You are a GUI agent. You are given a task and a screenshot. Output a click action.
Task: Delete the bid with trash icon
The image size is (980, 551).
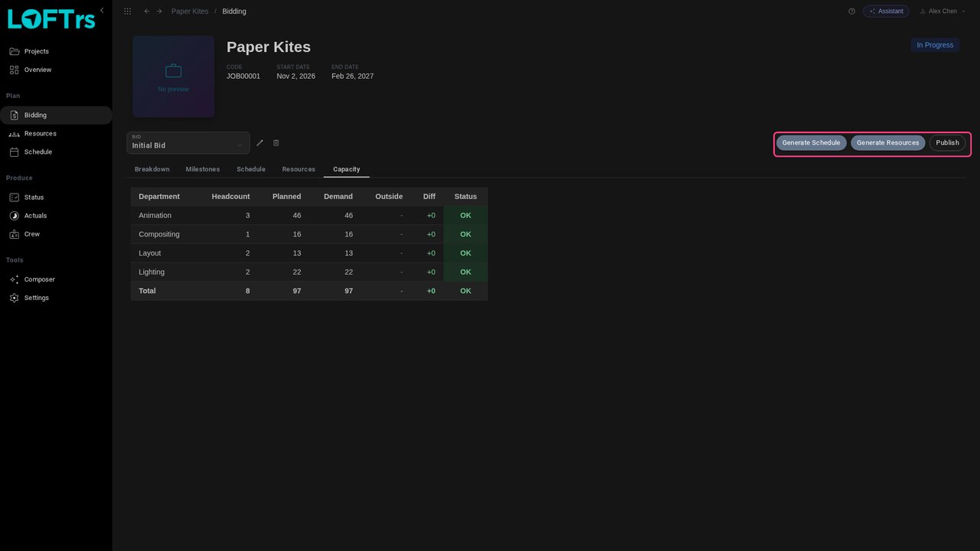(276, 143)
